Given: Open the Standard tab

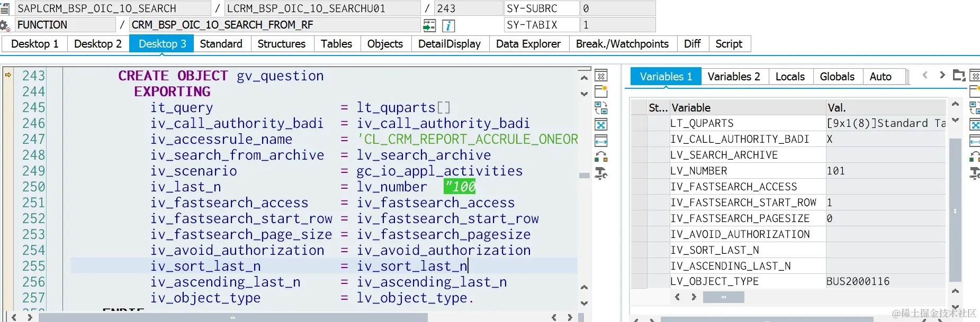Looking at the screenshot, I should point(221,44).
